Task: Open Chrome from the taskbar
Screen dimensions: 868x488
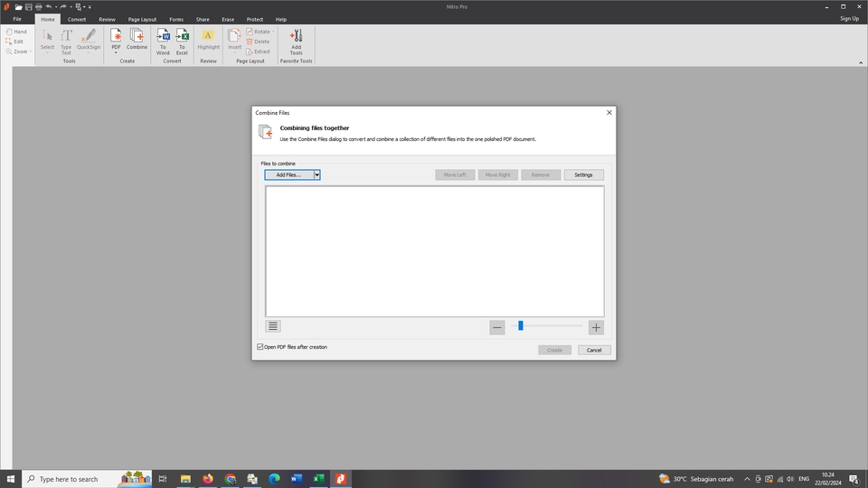Action: point(231,479)
